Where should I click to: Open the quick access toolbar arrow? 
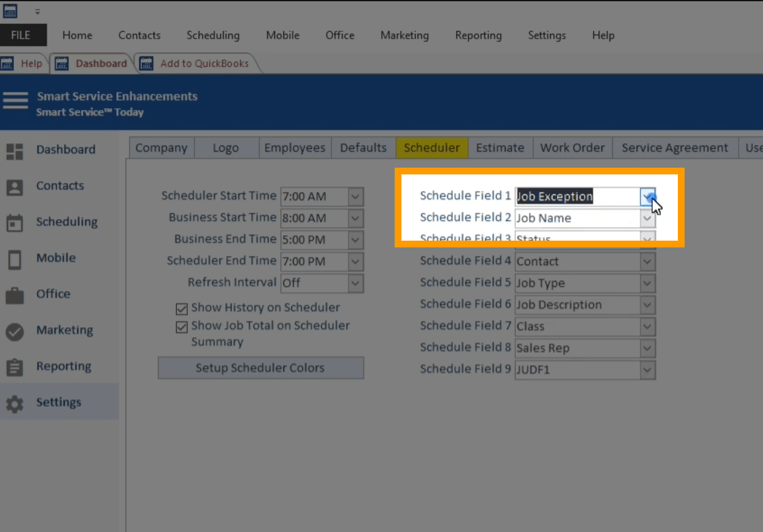(37, 11)
